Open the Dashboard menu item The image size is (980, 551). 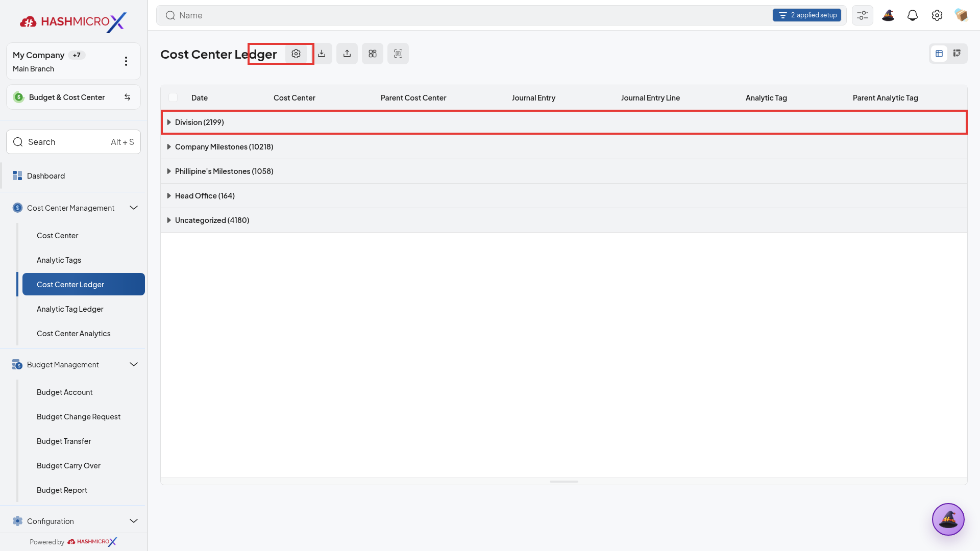coord(74,176)
